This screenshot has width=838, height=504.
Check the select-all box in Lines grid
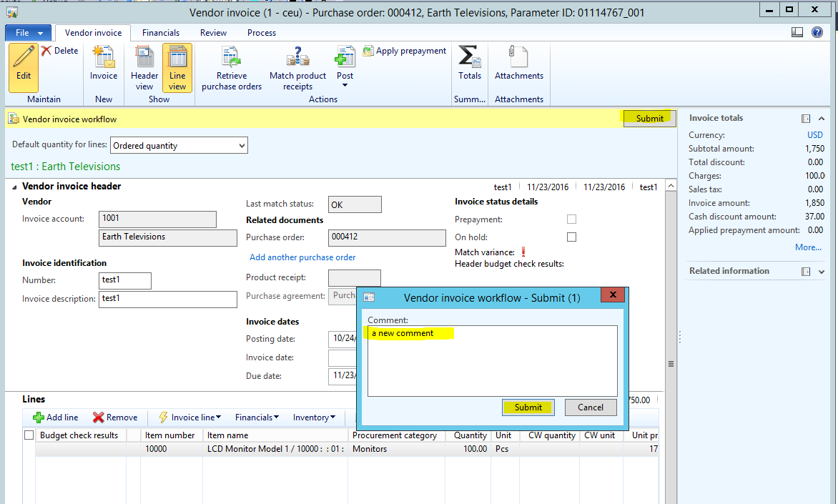point(29,435)
